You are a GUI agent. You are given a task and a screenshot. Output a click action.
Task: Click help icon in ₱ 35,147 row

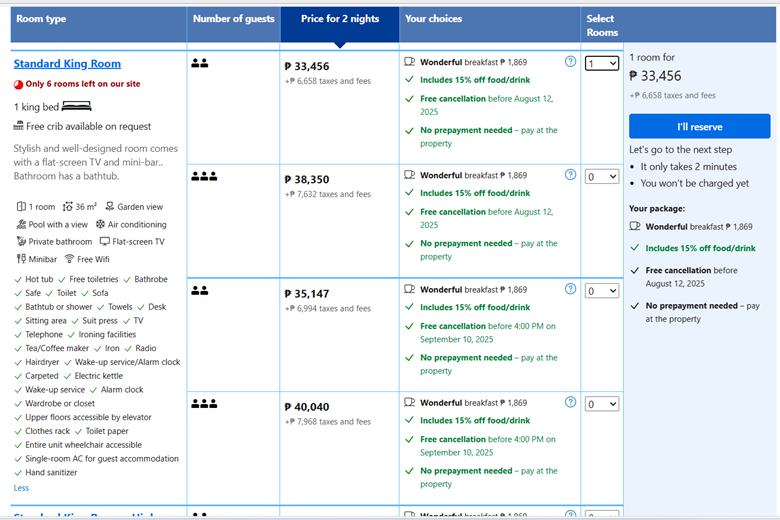pos(570,290)
